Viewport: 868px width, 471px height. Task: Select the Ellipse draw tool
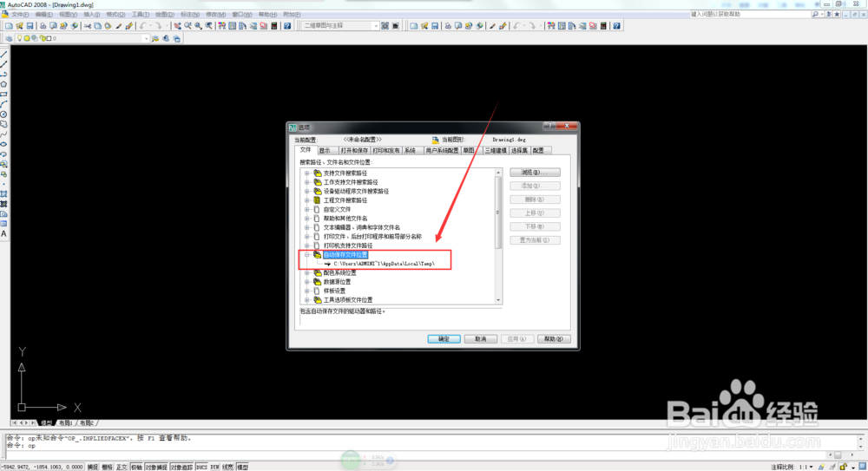(x=3, y=144)
